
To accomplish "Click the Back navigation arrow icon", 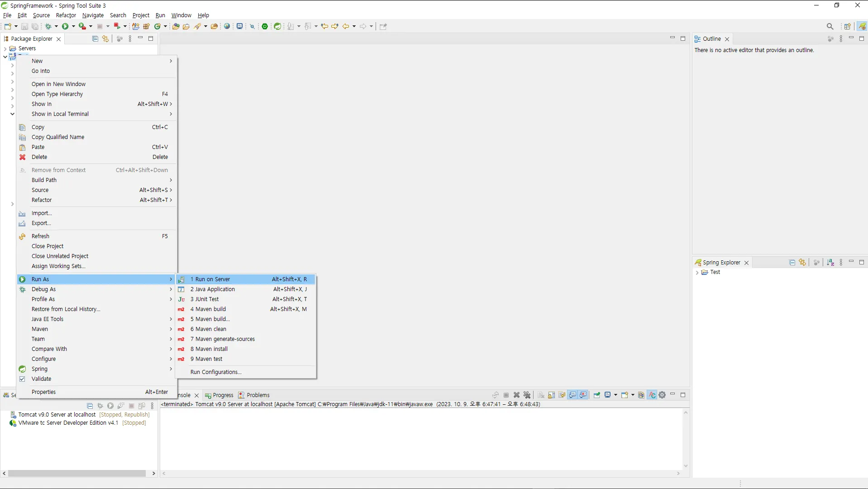I will 346,26.
